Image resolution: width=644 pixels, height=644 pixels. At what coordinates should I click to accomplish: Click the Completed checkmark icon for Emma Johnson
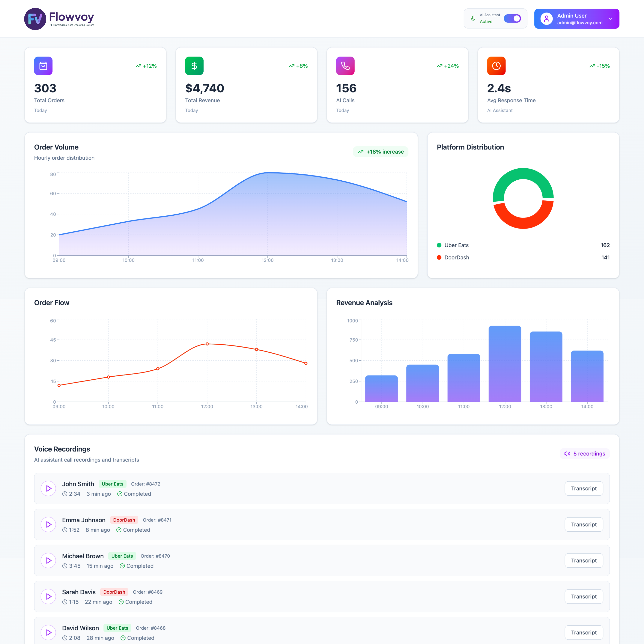point(119,530)
